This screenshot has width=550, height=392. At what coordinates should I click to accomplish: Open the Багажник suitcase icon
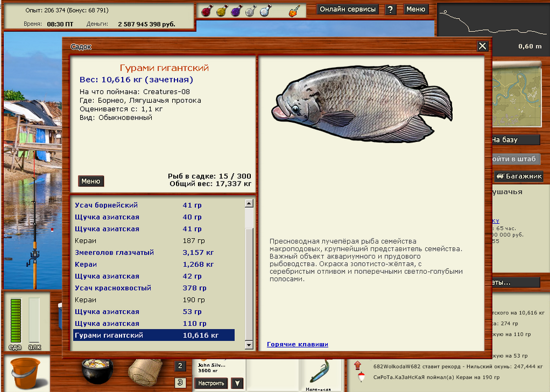[x=520, y=176]
